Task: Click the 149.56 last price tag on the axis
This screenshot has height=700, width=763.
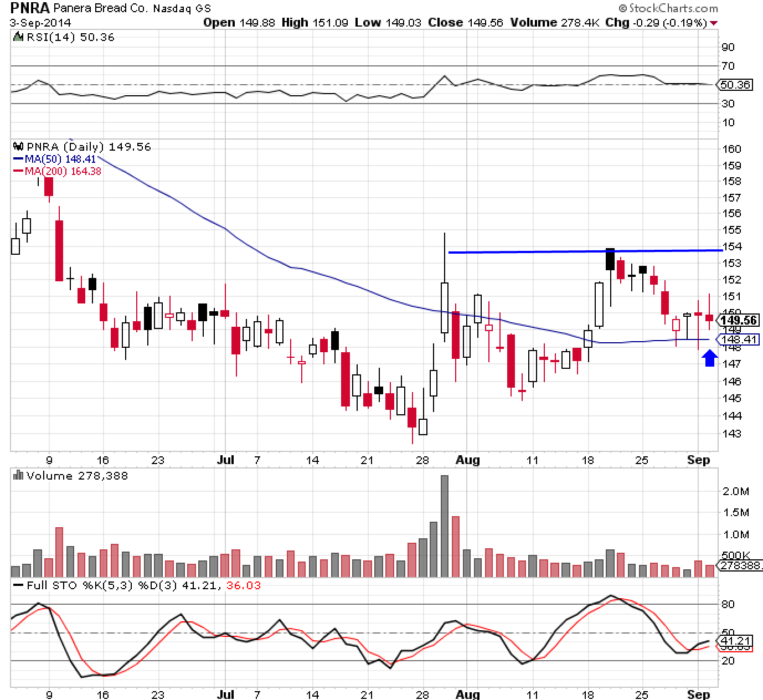Action: (738, 320)
